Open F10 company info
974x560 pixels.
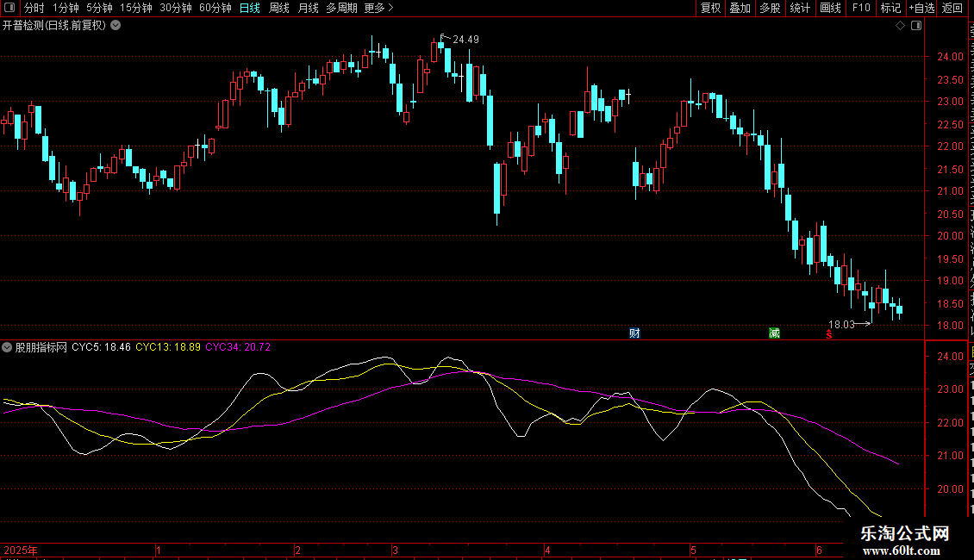coord(861,8)
